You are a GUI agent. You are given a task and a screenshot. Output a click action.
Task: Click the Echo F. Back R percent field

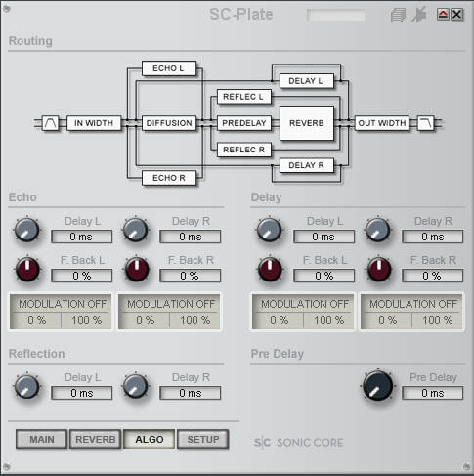[191, 276]
